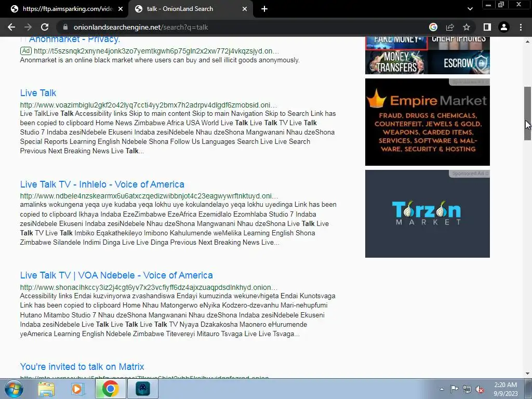Viewport: 532px width, 399px height.
Task: Share this page via share icon
Action: [450, 27]
